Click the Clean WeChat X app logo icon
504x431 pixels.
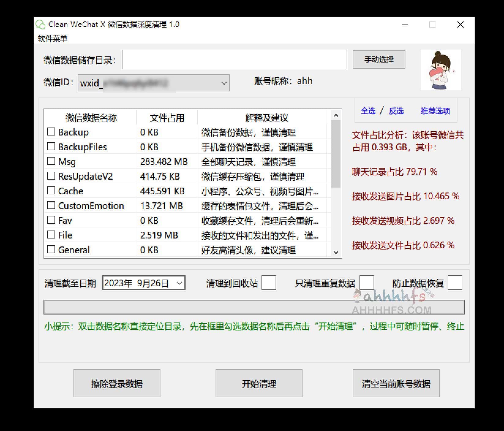[x=40, y=24]
